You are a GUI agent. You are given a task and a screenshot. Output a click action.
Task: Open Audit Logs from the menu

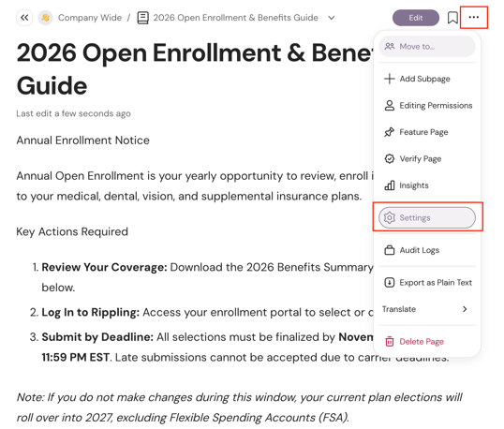click(427, 250)
